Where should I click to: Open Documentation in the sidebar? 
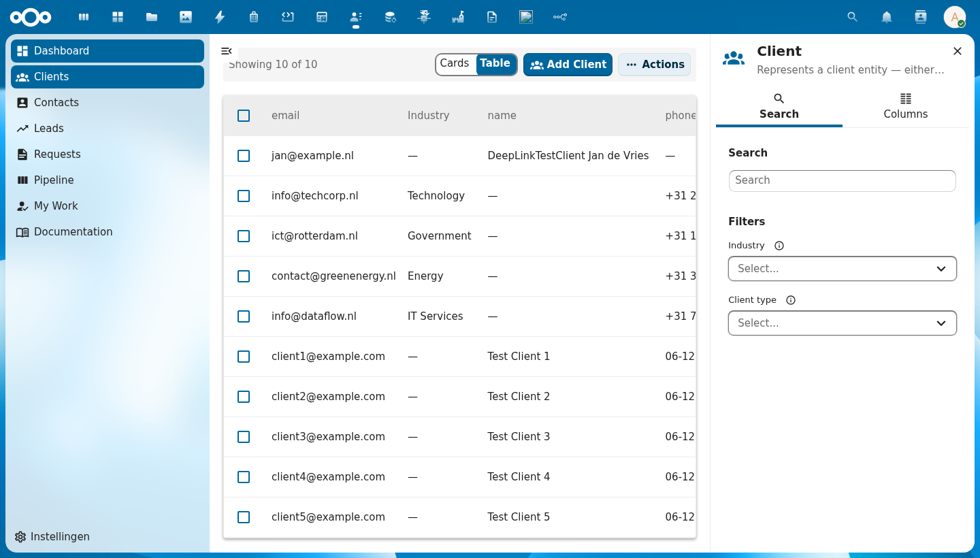point(108,232)
